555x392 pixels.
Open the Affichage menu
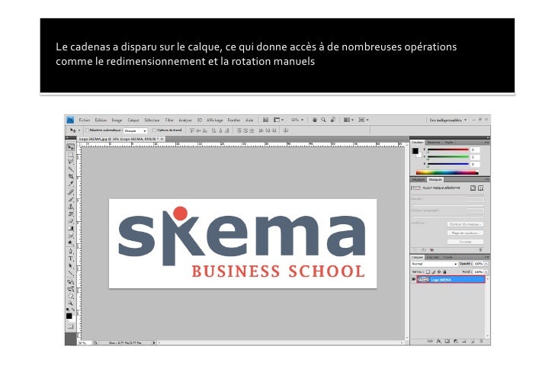point(214,120)
